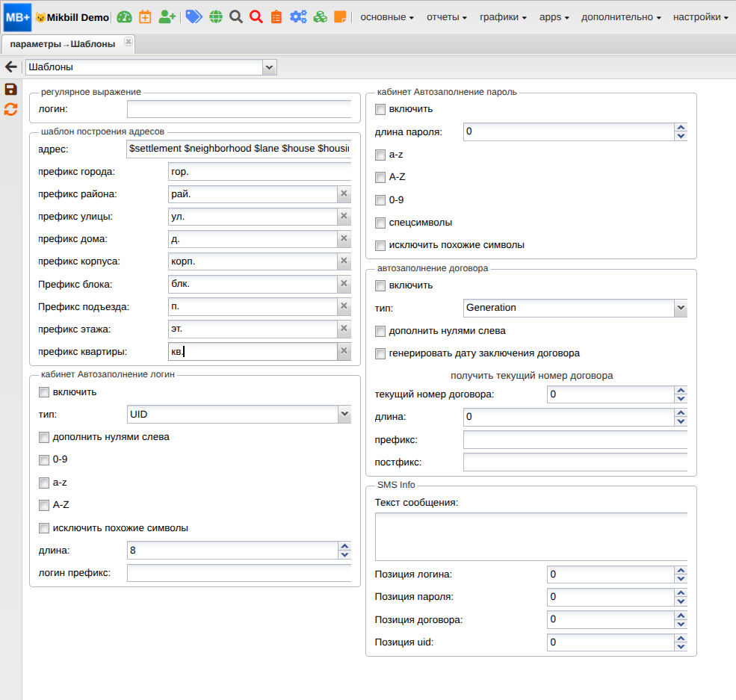The width and height of the screenshot is (736, 700).
Task: Close the параметры → Шаблоны tab
Action: 128,42
